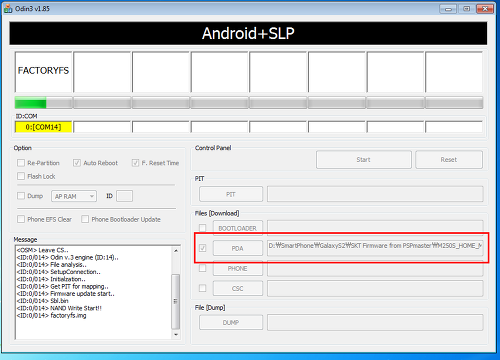Click the 'File analysis..' log line
Image resolution: width=500 pixels, height=360 pixels.
(52, 265)
